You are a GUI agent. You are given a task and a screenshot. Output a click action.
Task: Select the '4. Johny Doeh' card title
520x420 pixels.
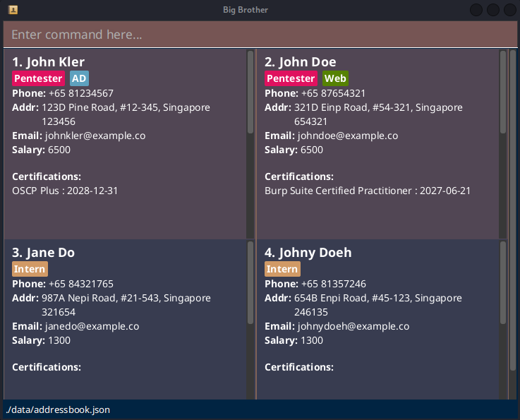pos(308,253)
